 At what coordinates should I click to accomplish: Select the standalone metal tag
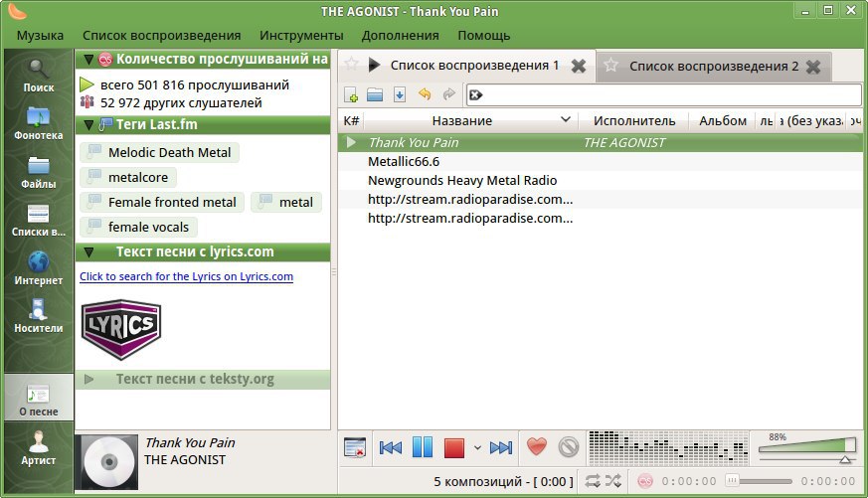point(286,202)
